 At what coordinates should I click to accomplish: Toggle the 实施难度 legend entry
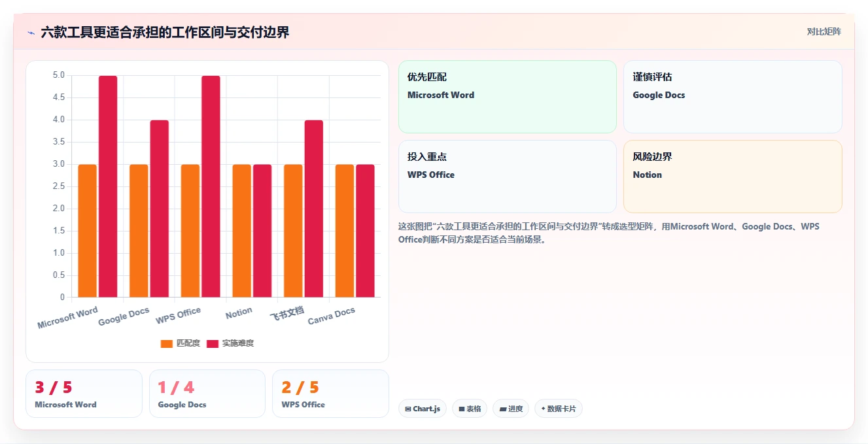pyautogui.click(x=230, y=343)
